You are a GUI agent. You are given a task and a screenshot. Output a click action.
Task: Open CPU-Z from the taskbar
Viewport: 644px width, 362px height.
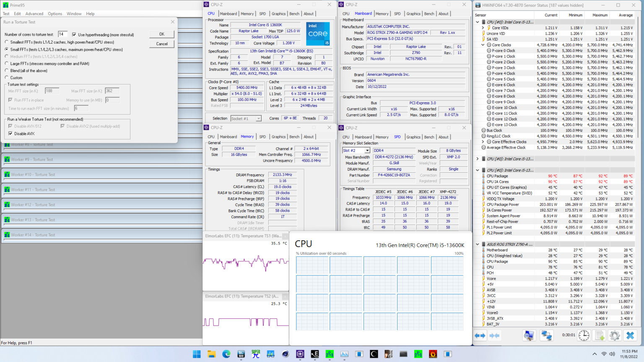coord(300,354)
